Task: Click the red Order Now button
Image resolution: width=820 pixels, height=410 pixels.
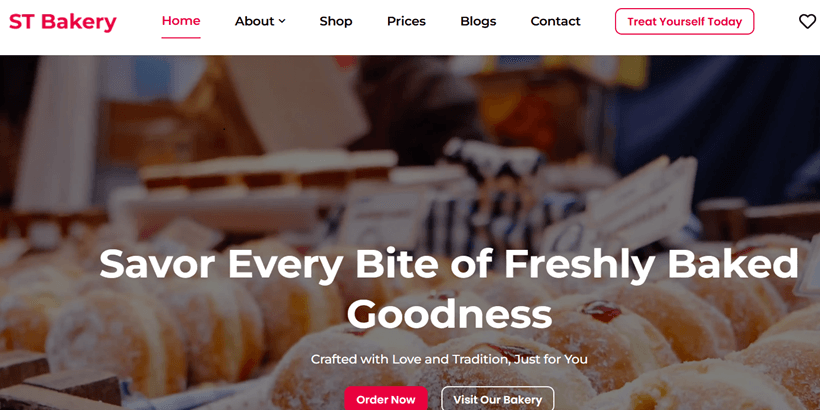Action: coord(386,400)
